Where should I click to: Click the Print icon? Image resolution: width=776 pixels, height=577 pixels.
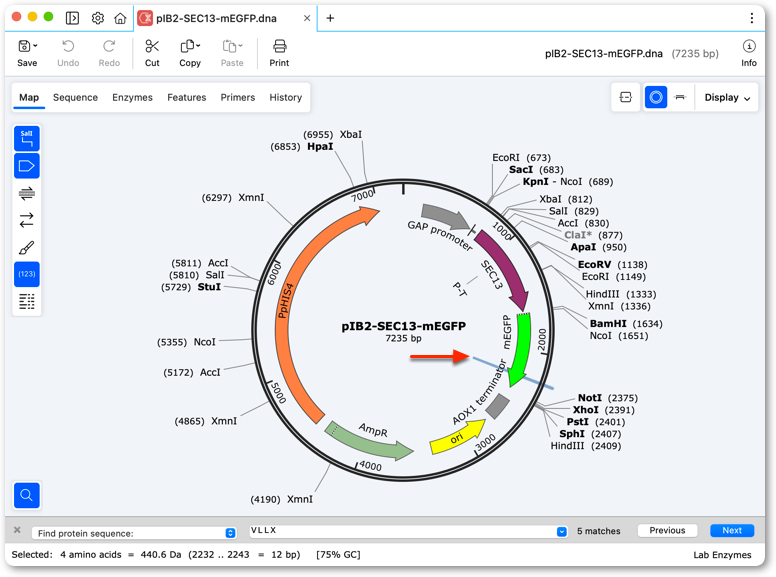pyautogui.click(x=280, y=47)
